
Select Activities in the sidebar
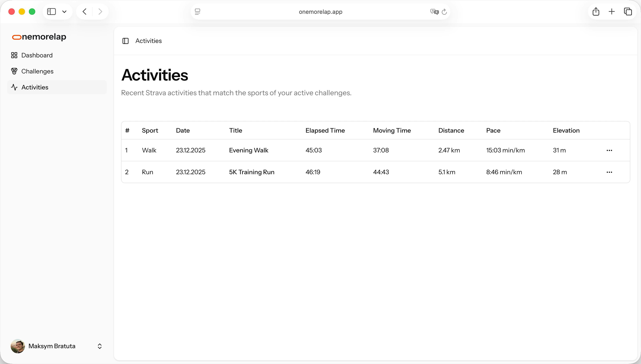tap(35, 87)
